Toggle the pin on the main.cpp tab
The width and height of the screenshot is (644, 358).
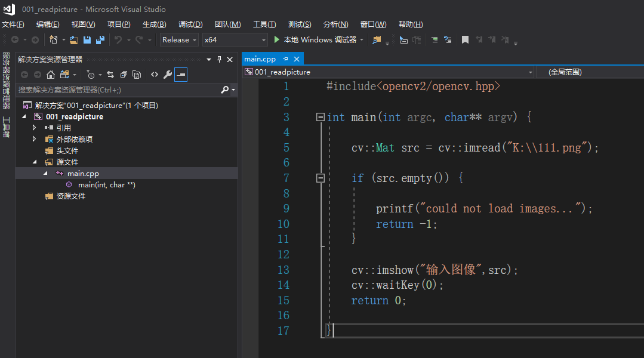285,59
